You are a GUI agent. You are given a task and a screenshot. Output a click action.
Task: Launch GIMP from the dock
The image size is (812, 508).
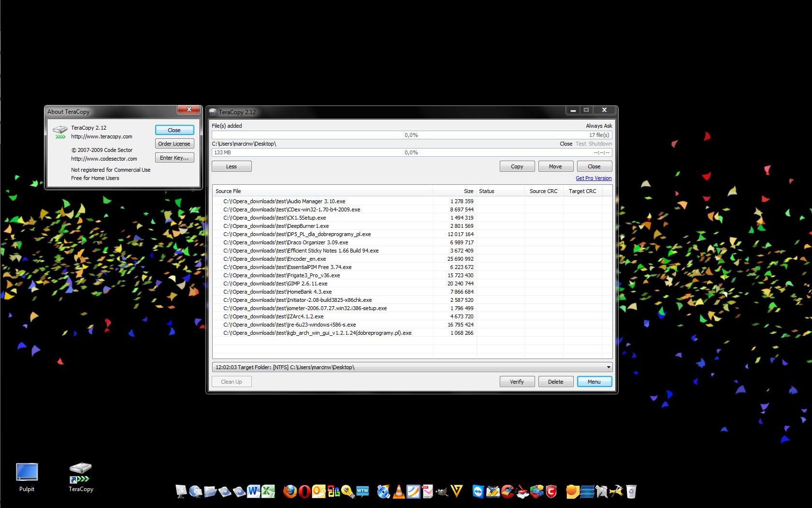coord(442,493)
